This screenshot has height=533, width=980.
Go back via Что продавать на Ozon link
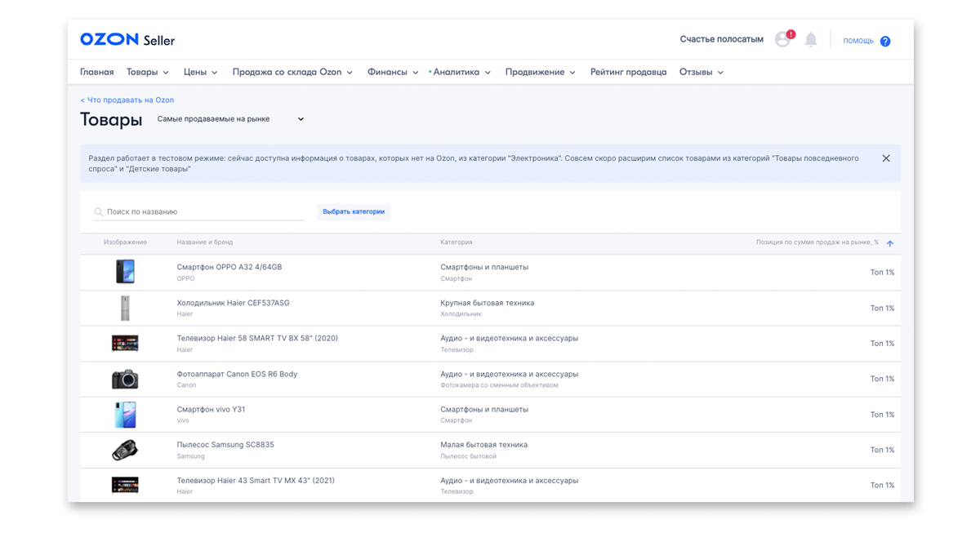click(x=127, y=100)
